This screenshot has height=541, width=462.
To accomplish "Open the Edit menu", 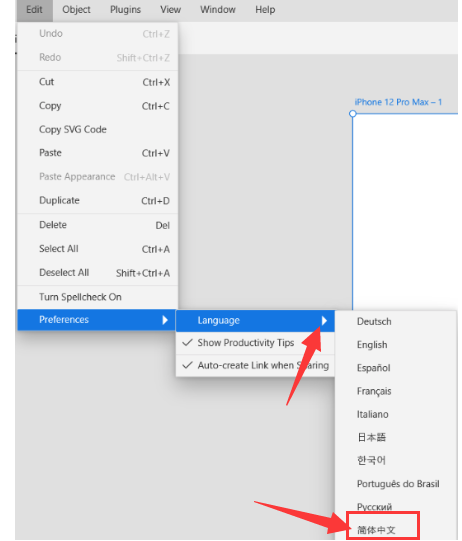I will 35,10.
